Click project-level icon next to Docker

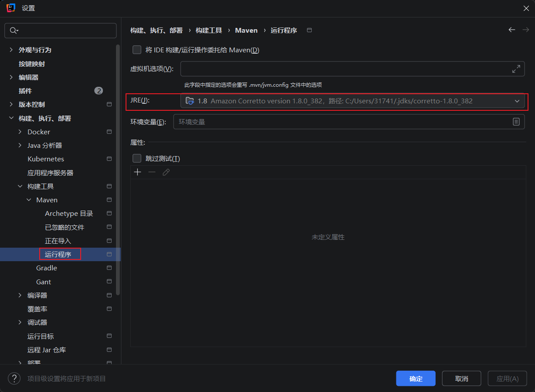(109, 132)
